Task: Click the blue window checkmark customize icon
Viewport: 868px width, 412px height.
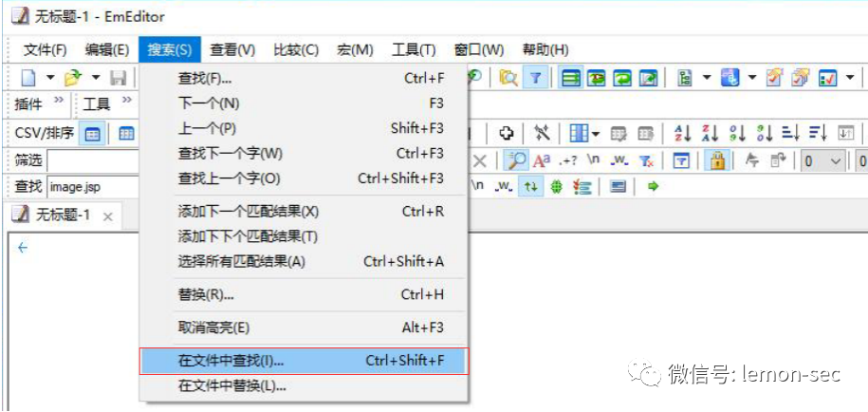Action: [828, 78]
